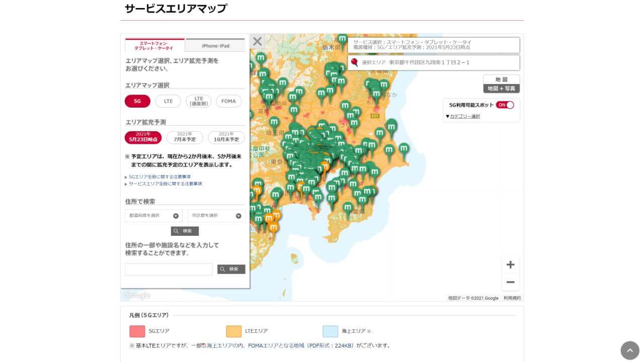644x362 pixels.
Task: Select the 2021年7月末予定 forecast
Action: coord(184,137)
